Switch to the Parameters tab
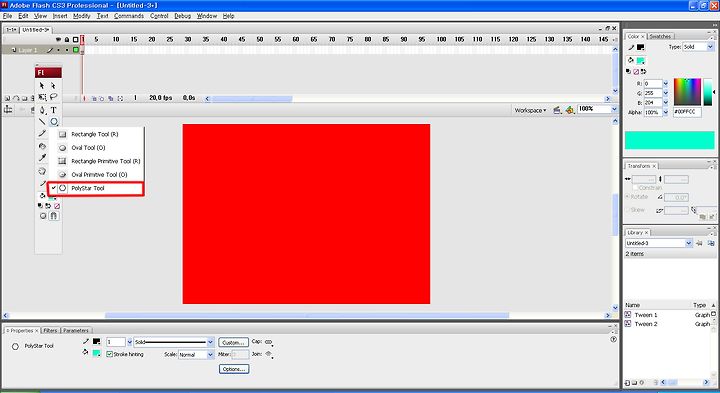Screen dimensions: 720x393 pyautogui.click(x=76, y=331)
